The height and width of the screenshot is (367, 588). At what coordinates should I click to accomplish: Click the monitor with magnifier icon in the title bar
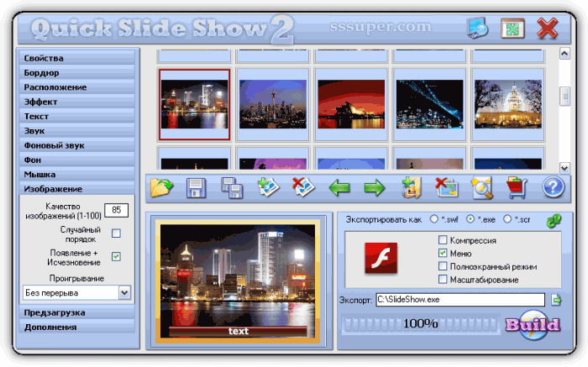(477, 28)
